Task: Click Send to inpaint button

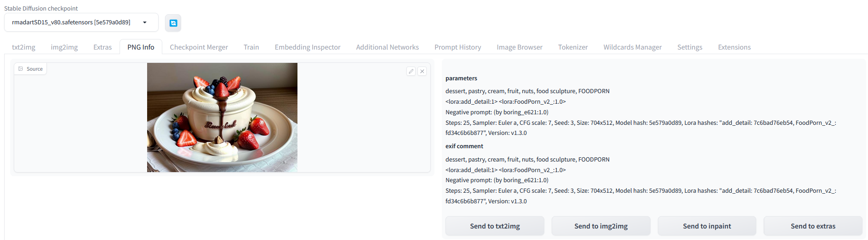Action: click(707, 226)
